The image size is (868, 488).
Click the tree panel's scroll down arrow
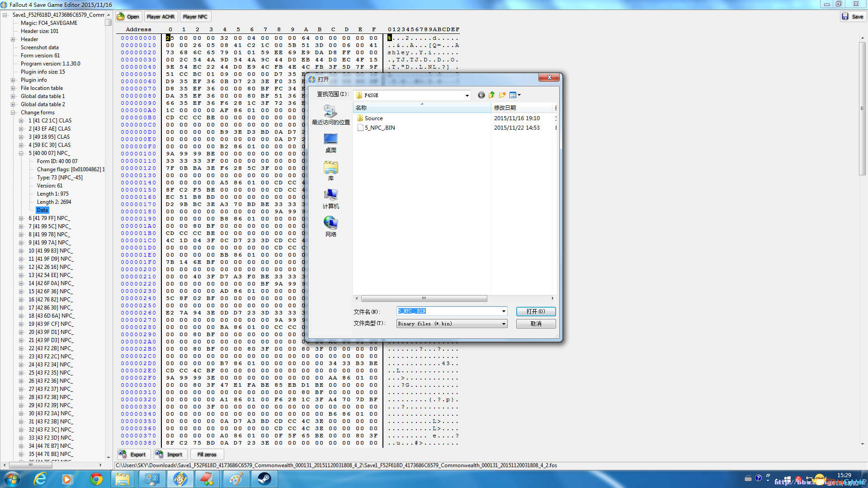click(x=108, y=457)
